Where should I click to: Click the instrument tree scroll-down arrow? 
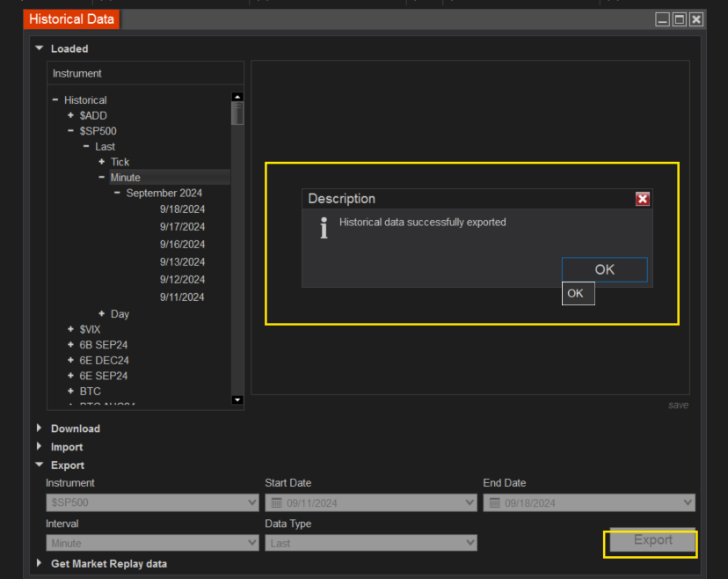237,399
